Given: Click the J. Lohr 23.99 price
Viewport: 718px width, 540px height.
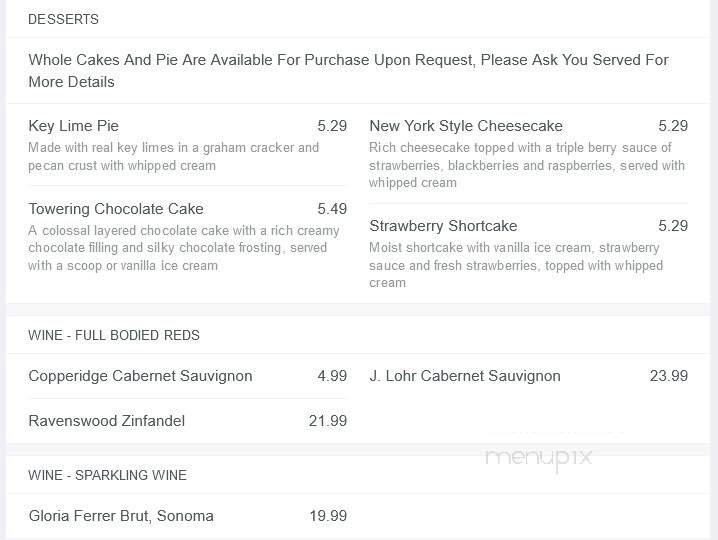Looking at the screenshot, I should (669, 376).
